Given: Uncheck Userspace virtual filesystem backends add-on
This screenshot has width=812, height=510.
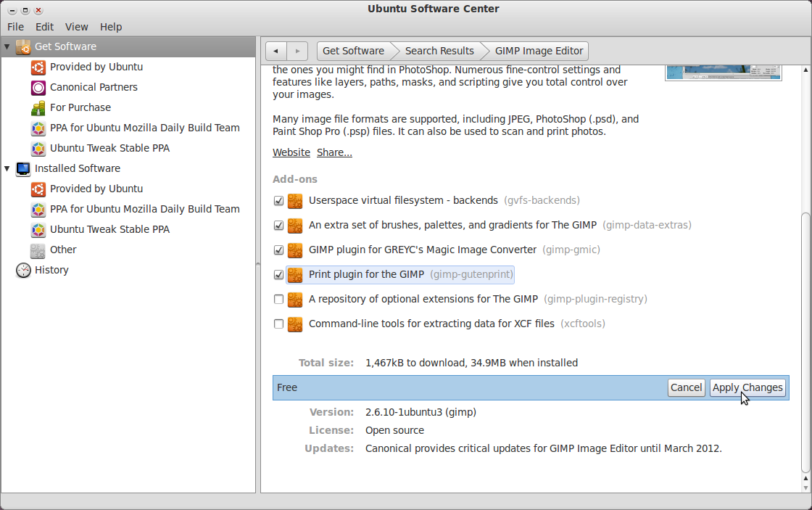Looking at the screenshot, I should 278,200.
